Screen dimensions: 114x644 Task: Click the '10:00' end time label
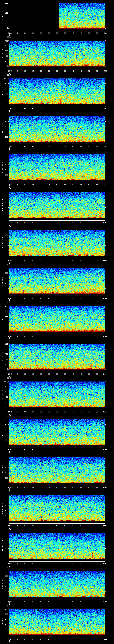coord(105,223)
